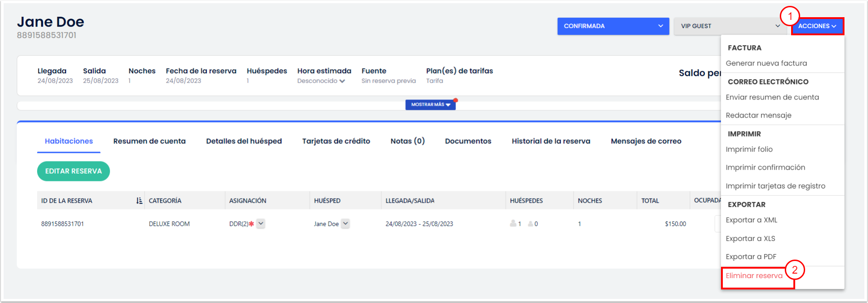868x303 pixels.
Task: Select Eliminar reserva from the menu
Action: click(754, 276)
